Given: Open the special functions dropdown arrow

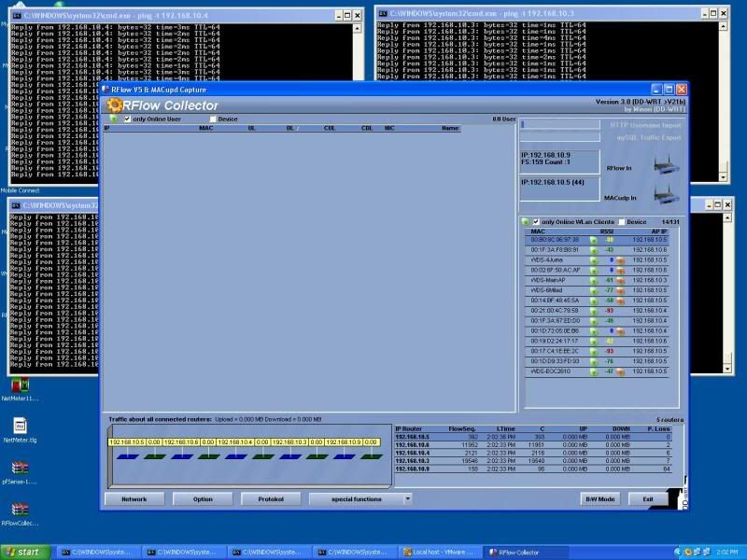Looking at the screenshot, I should tap(408, 499).
